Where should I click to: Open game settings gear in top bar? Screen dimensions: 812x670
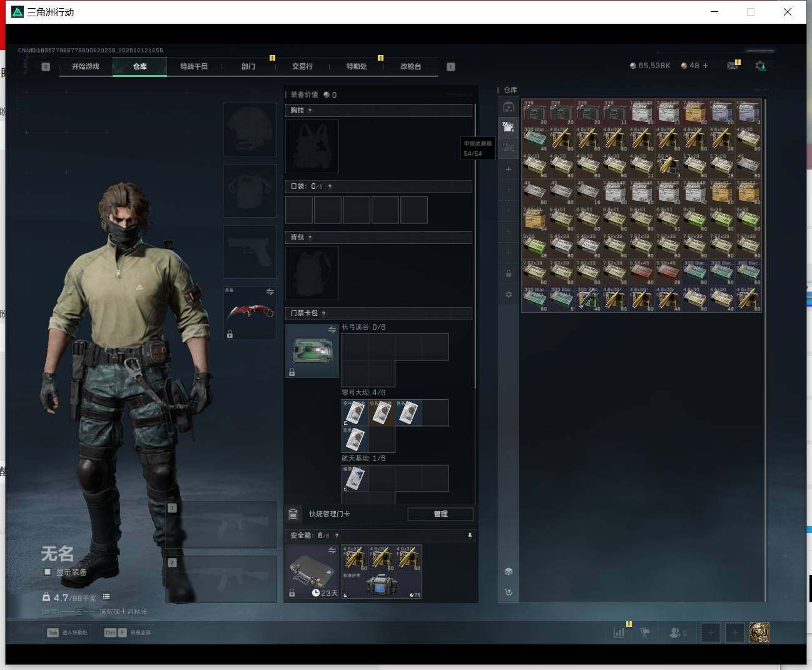tap(760, 66)
